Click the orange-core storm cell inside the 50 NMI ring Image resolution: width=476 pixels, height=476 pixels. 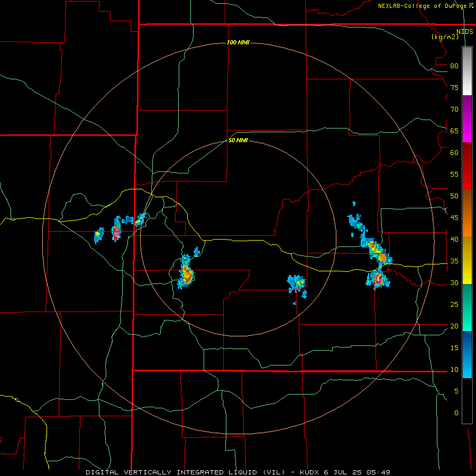pyautogui.click(x=187, y=274)
